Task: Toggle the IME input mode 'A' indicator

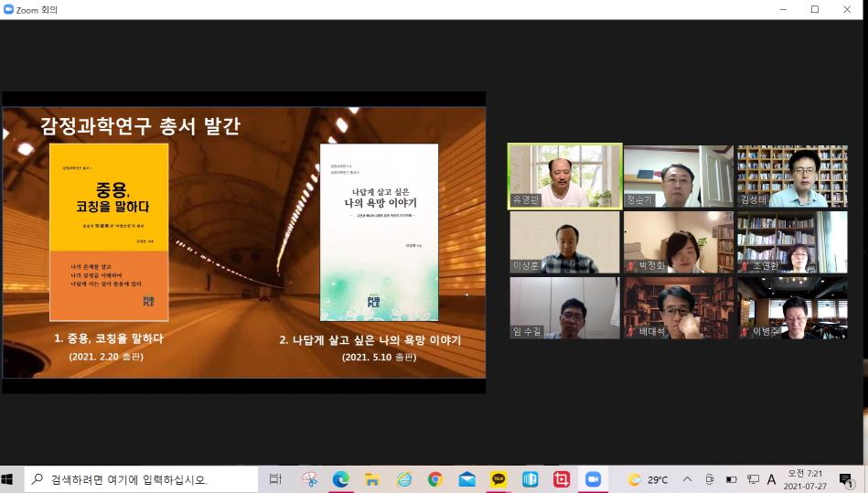Action: [771, 479]
